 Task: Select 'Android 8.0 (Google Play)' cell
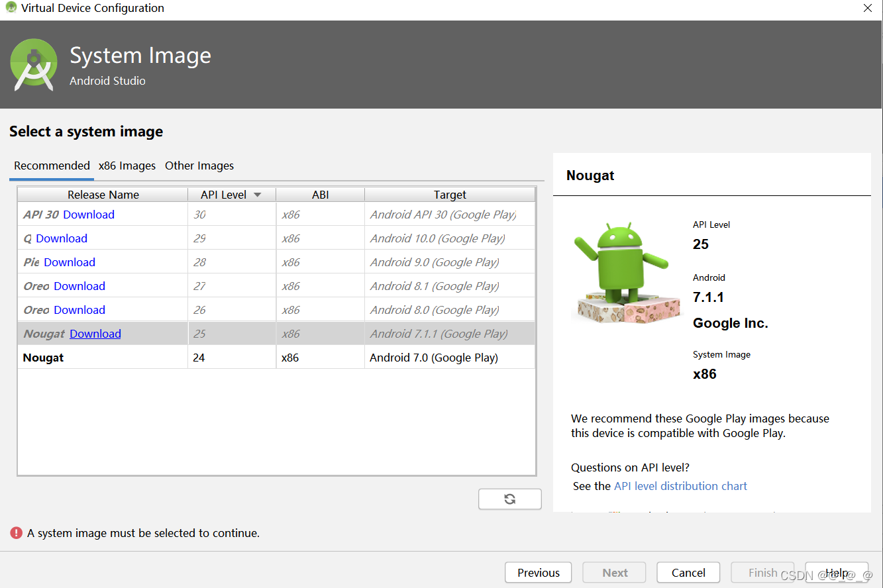(450, 310)
